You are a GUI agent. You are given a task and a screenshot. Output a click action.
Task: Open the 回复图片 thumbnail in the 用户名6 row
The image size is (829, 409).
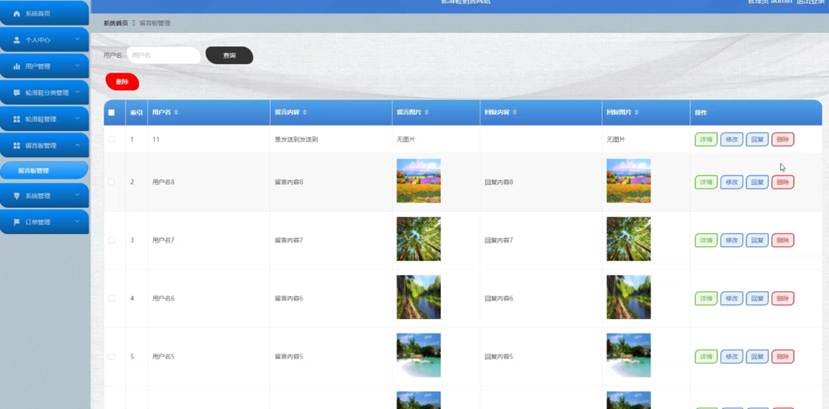click(x=629, y=297)
